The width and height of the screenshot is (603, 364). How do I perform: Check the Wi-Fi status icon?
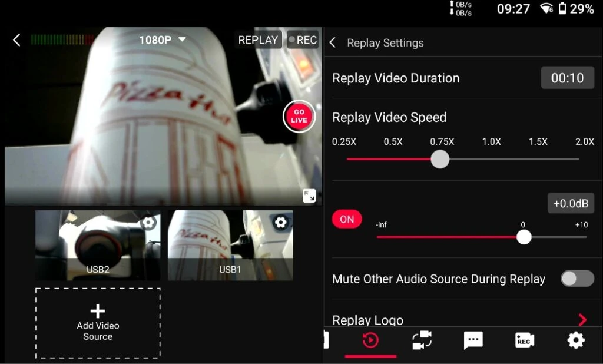point(546,8)
